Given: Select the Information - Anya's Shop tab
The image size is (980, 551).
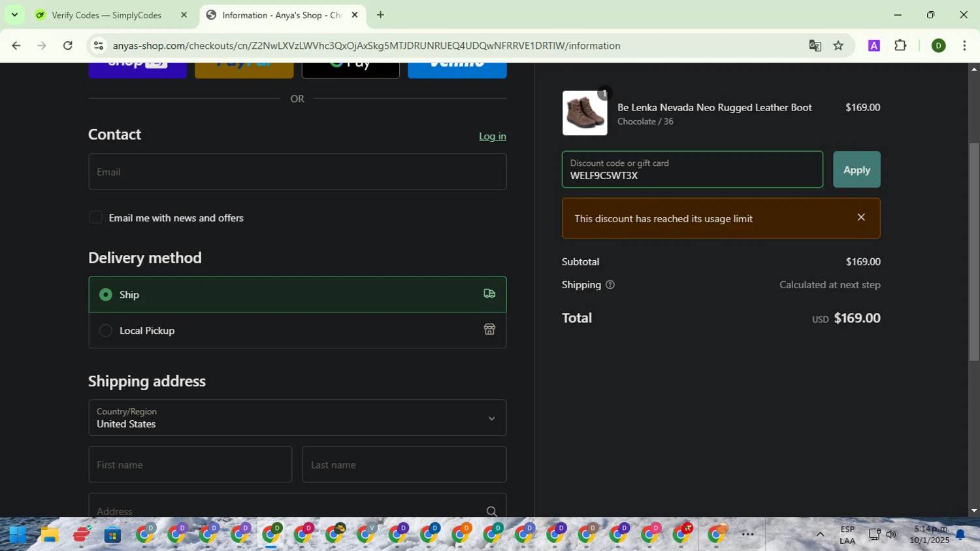Looking at the screenshot, I should tap(282, 15).
